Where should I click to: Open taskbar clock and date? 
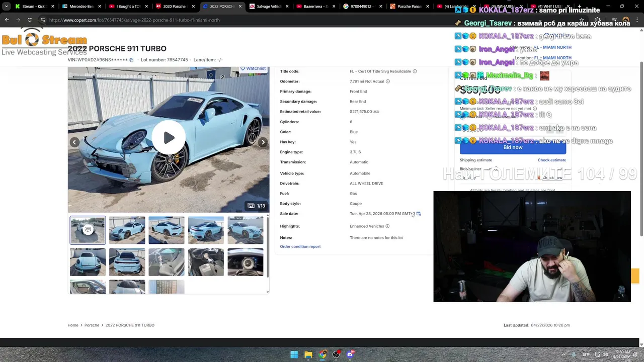pos(621,354)
